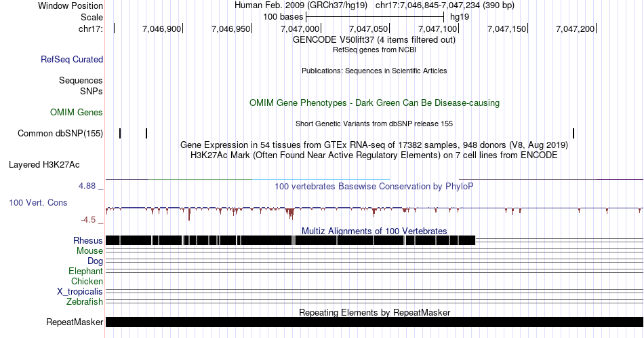Click the Chicken alignment label

(x=87, y=281)
